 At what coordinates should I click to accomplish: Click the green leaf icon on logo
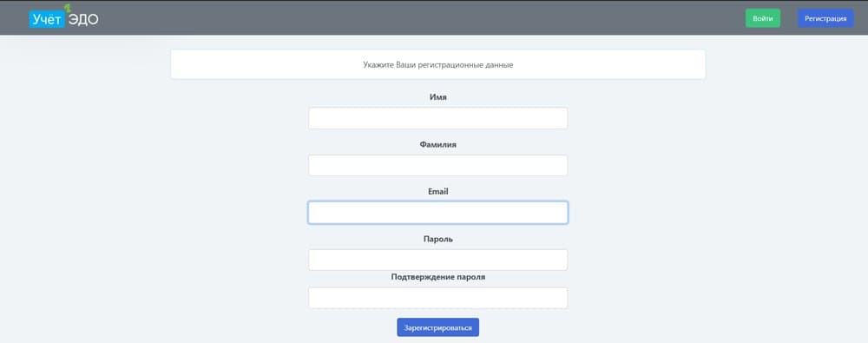[68, 8]
